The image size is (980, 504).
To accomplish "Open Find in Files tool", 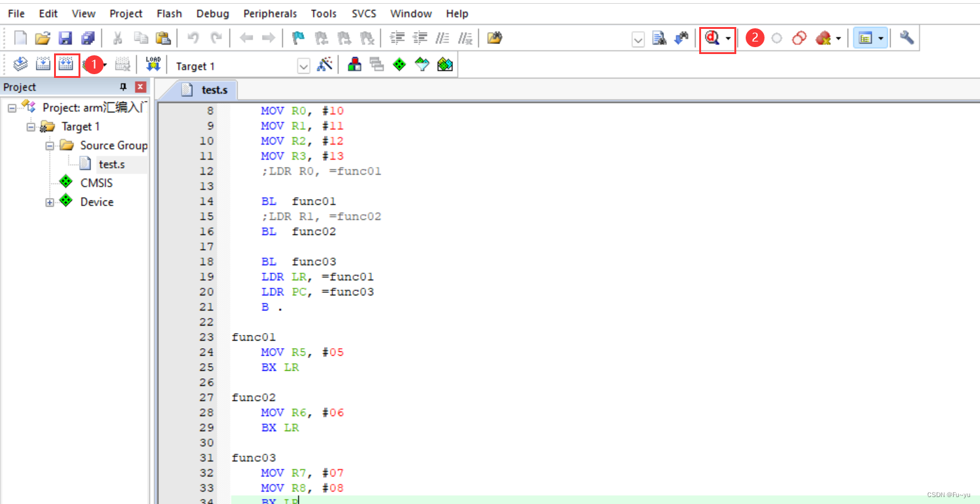I will pos(495,38).
